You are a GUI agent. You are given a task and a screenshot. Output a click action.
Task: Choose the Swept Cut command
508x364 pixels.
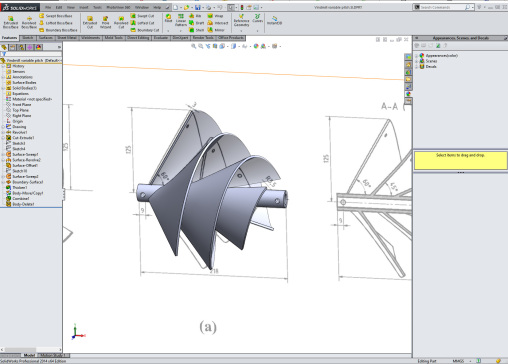coord(142,16)
